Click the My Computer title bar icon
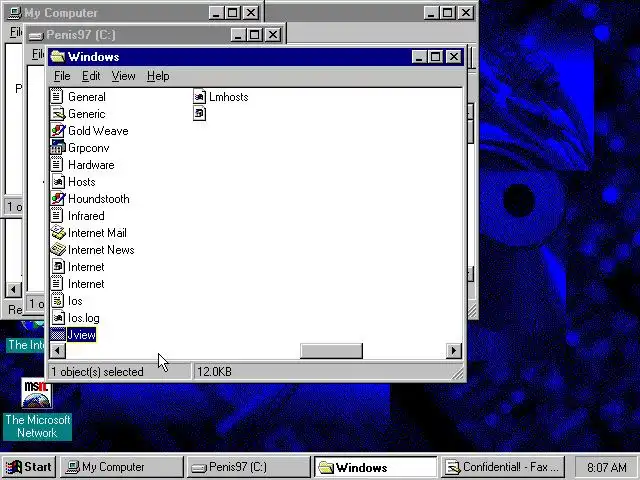Image resolution: width=640 pixels, height=480 pixels. [15, 13]
